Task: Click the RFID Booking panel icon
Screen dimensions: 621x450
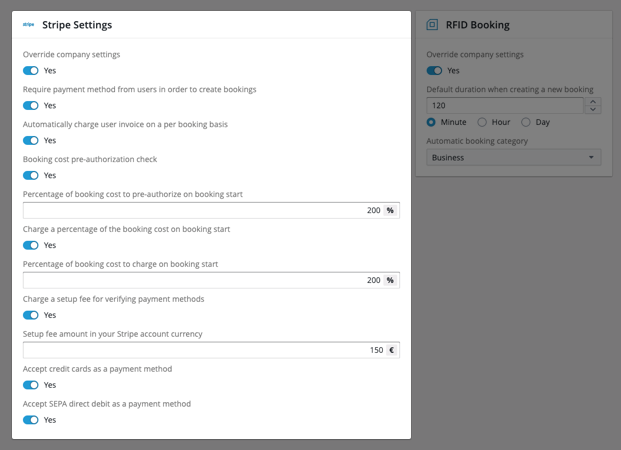Action: pos(432,25)
